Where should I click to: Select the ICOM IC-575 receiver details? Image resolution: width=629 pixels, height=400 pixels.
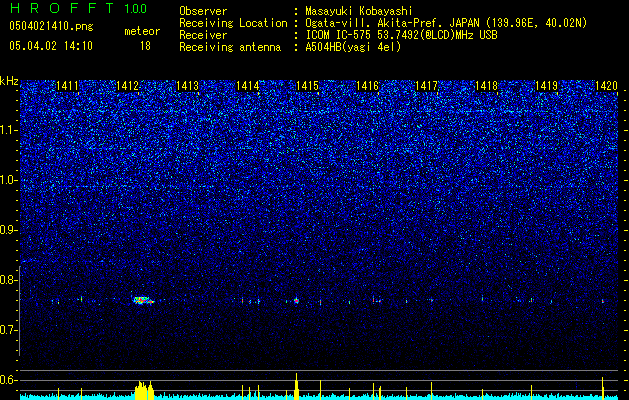click(x=401, y=35)
